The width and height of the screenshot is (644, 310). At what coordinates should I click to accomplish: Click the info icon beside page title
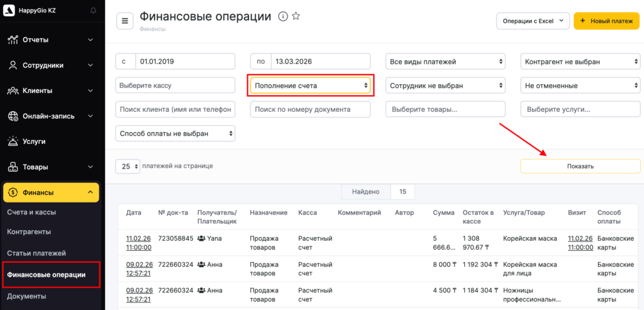(x=283, y=16)
